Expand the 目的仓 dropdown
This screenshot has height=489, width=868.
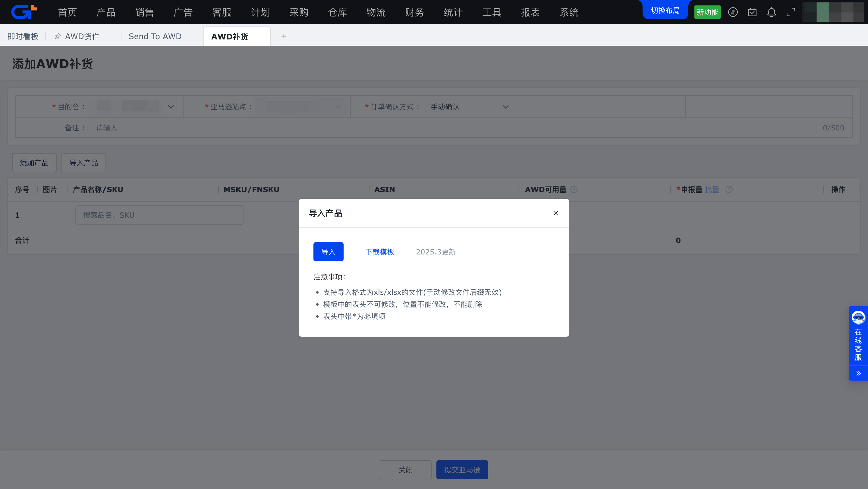tap(171, 107)
